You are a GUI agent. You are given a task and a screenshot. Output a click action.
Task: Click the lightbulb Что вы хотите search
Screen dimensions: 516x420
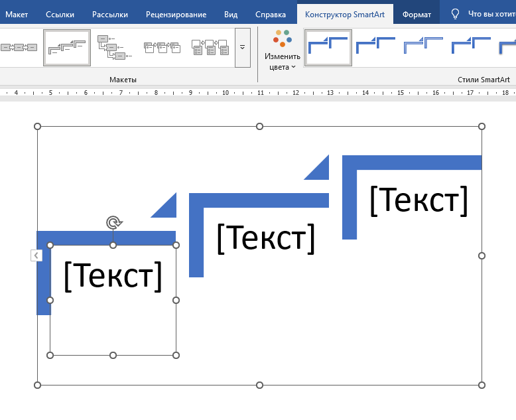pyautogui.click(x=481, y=14)
